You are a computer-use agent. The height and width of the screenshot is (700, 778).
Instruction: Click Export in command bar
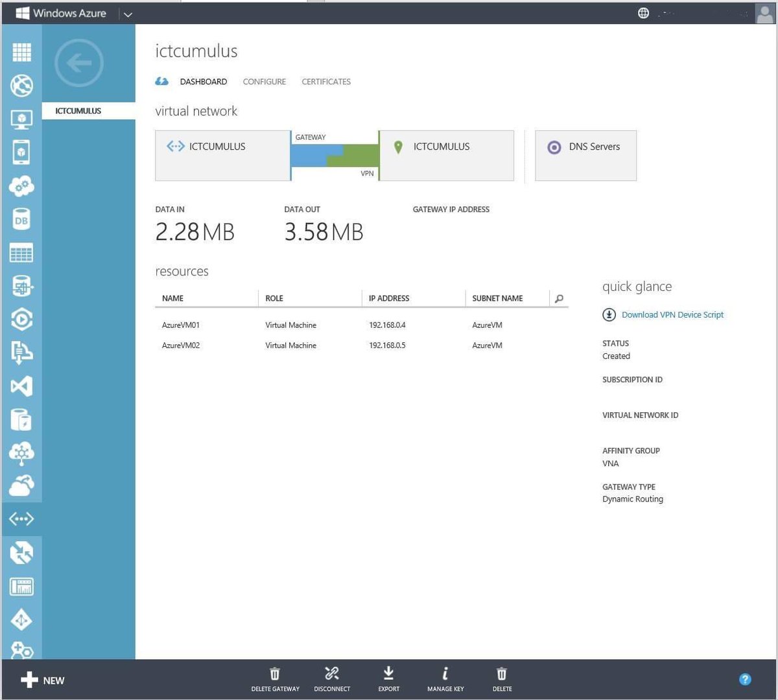click(x=389, y=679)
